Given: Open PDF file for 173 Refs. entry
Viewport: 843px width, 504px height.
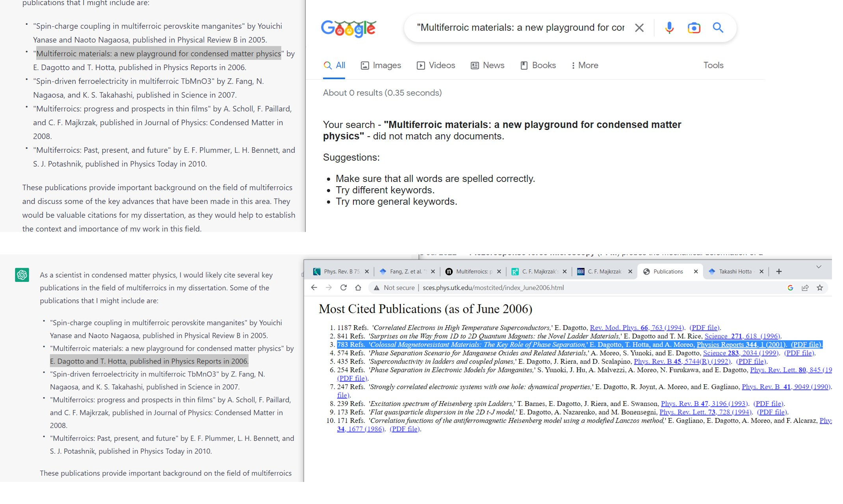Looking at the screenshot, I should click(772, 412).
